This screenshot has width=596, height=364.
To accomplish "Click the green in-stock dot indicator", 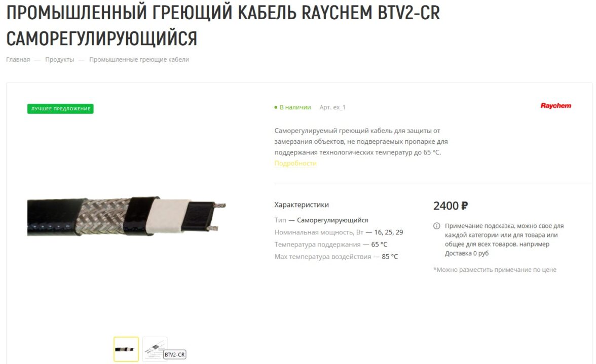I will [x=276, y=107].
